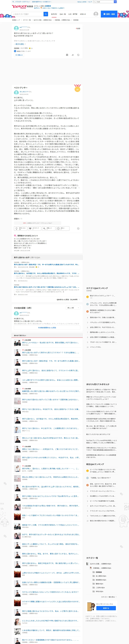Click the top ウェブ検索 input field
129x644 pixels.
[103, 2]
